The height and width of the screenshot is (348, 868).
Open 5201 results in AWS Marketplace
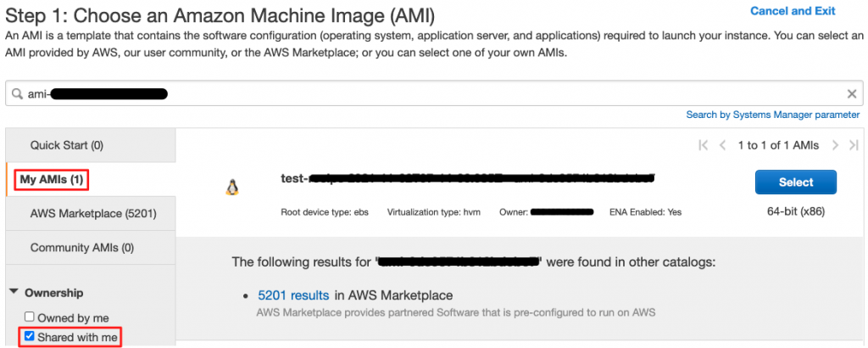[293, 295]
